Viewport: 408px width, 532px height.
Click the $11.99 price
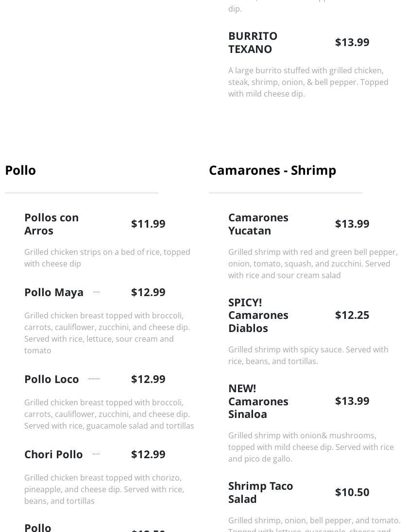[x=148, y=224]
